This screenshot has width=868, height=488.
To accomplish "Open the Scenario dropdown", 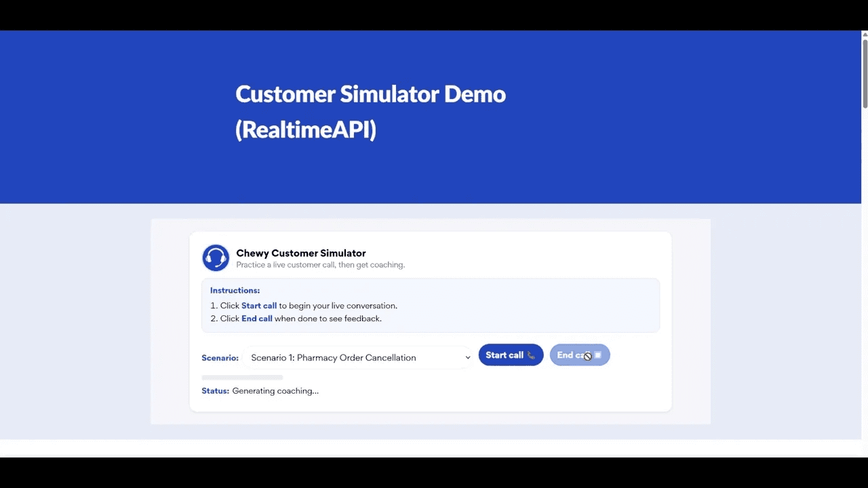I will click(359, 358).
